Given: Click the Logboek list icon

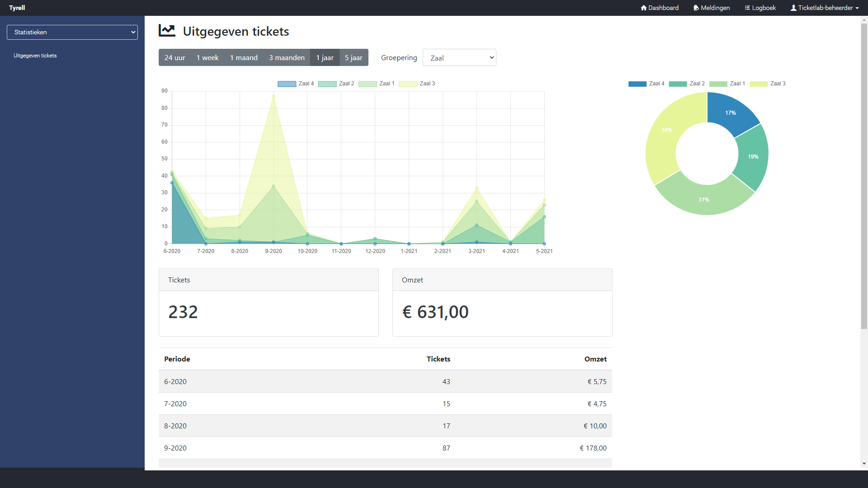Looking at the screenshot, I should coord(747,8).
